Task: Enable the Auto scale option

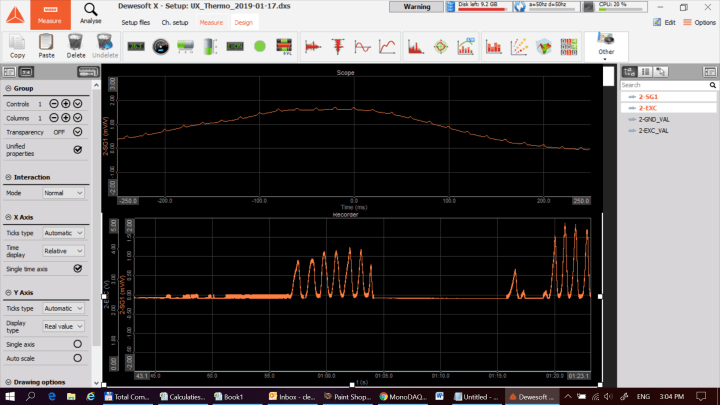Action: [78, 357]
